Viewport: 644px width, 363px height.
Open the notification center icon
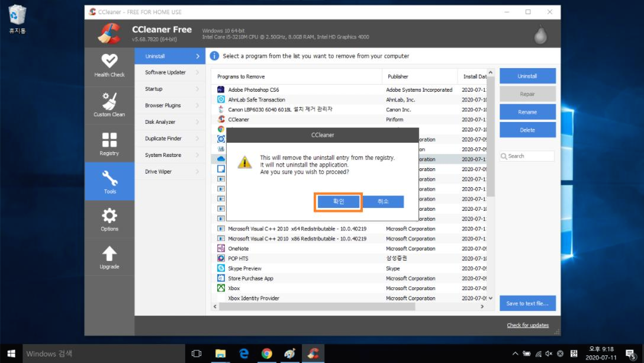click(631, 354)
